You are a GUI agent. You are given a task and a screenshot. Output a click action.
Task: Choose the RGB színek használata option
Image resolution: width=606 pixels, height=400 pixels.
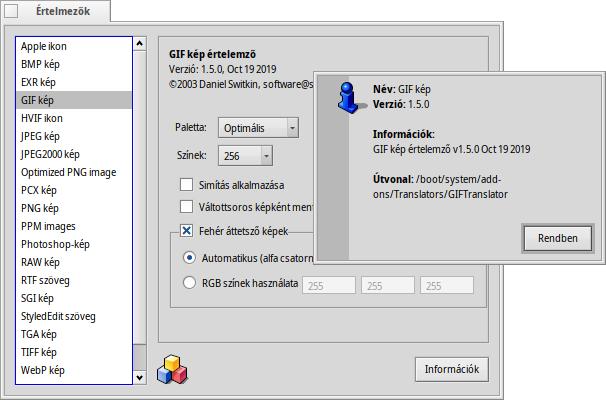click(190, 284)
